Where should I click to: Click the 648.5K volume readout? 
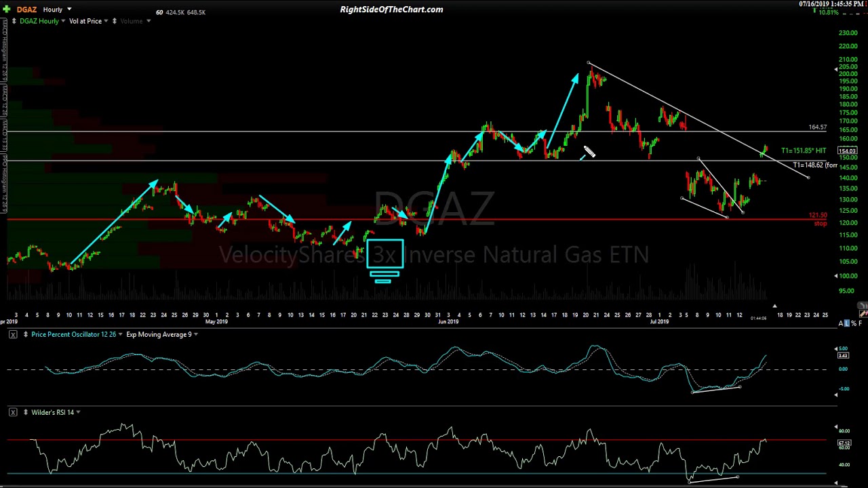[x=196, y=12]
